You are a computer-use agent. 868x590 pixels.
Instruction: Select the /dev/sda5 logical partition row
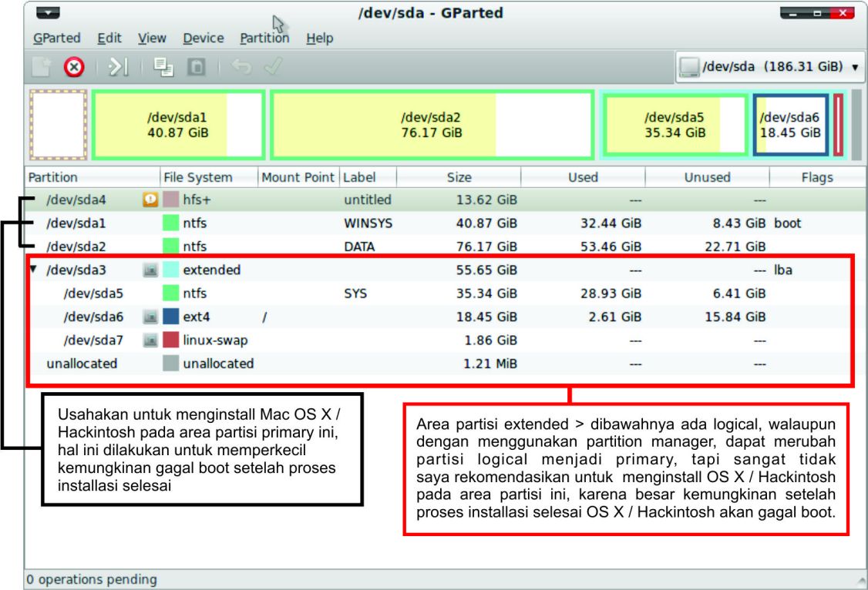tap(445, 293)
